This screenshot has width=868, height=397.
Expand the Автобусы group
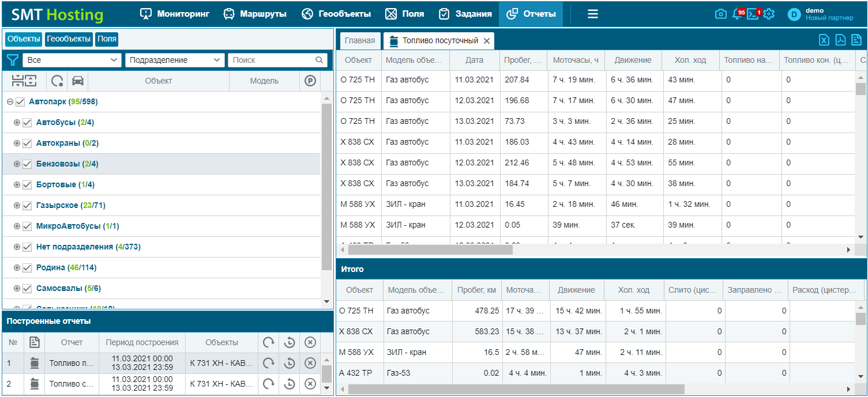click(17, 123)
